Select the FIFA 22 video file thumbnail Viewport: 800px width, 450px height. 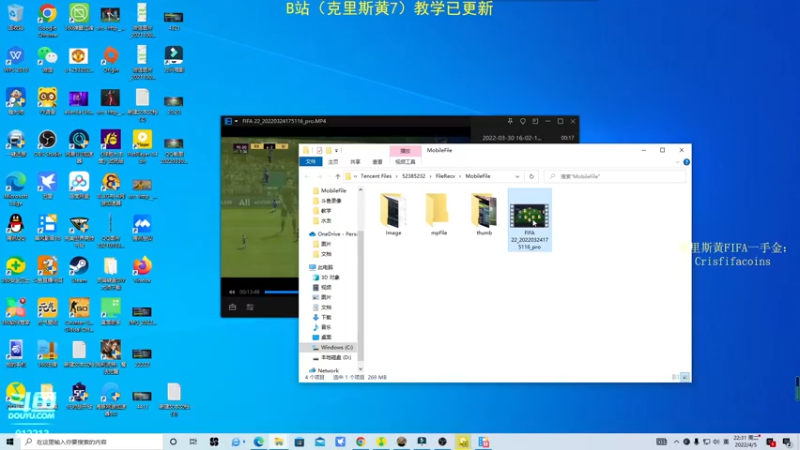530,220
